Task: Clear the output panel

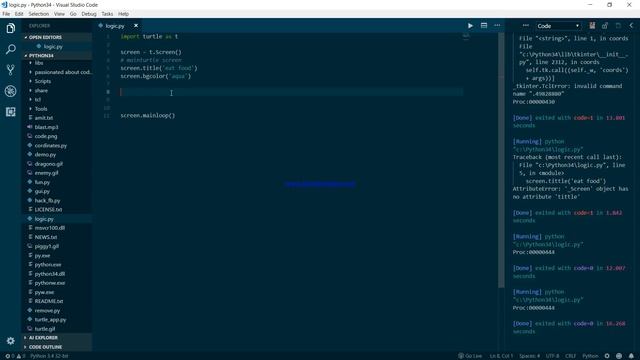Action: pos(592,26)
